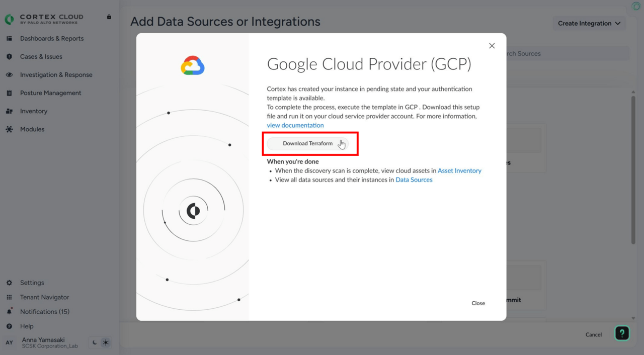Viewport: 644px width, 355px height.
Task: Open the Asset Inventory link
Action: [x=459, y=170]
